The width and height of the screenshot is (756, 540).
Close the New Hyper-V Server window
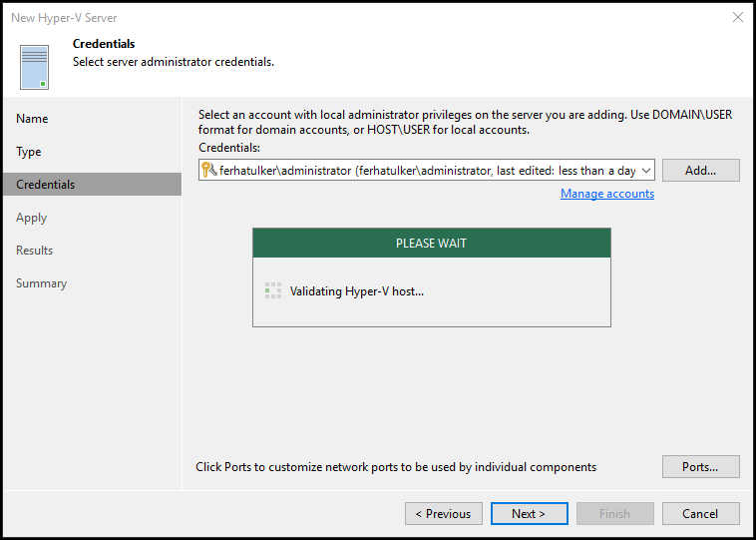[x=738, y=17]
